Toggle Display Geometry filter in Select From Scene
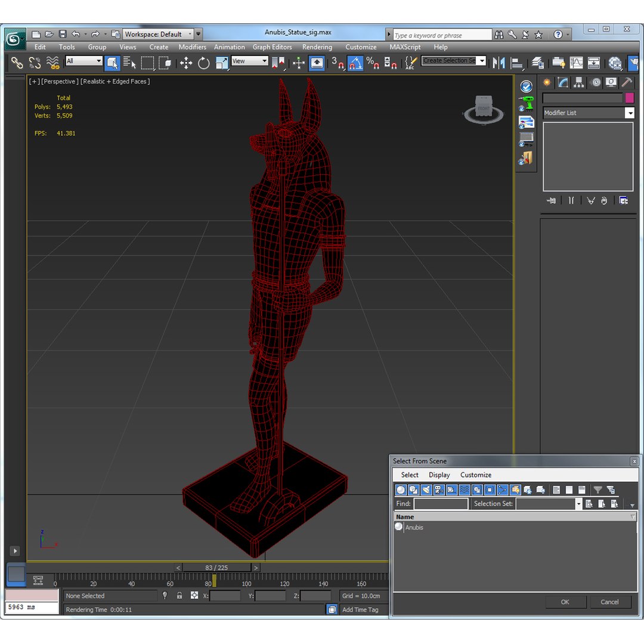This screenshot has width=644, height=644. [401, 490]
